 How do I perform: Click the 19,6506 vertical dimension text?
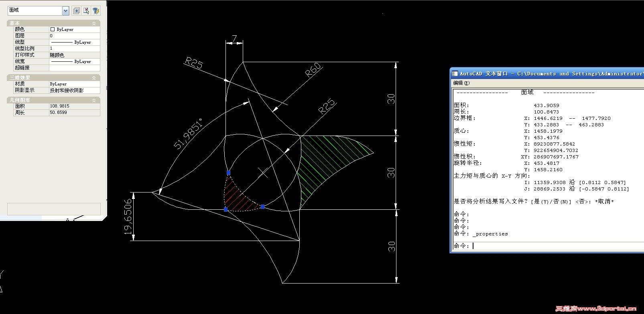[128, 217]
